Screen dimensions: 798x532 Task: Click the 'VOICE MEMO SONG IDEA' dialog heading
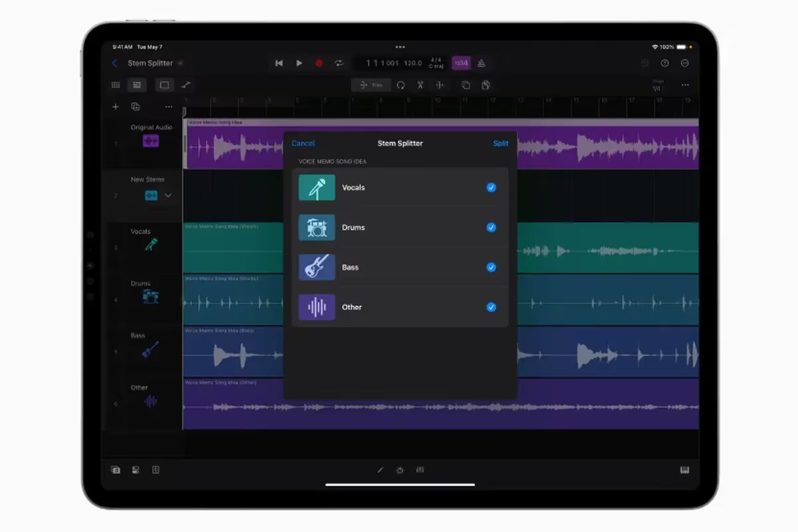pyautogui.click(x=332, y=162)
